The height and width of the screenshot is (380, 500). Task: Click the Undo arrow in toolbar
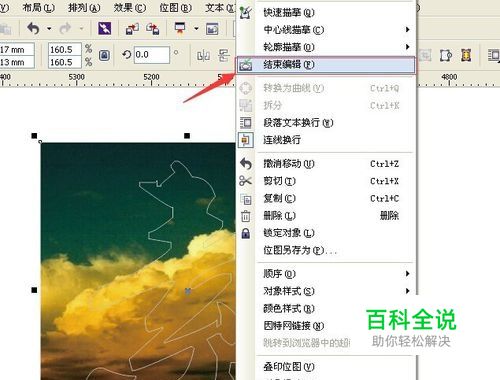click(x=33, y=29)
